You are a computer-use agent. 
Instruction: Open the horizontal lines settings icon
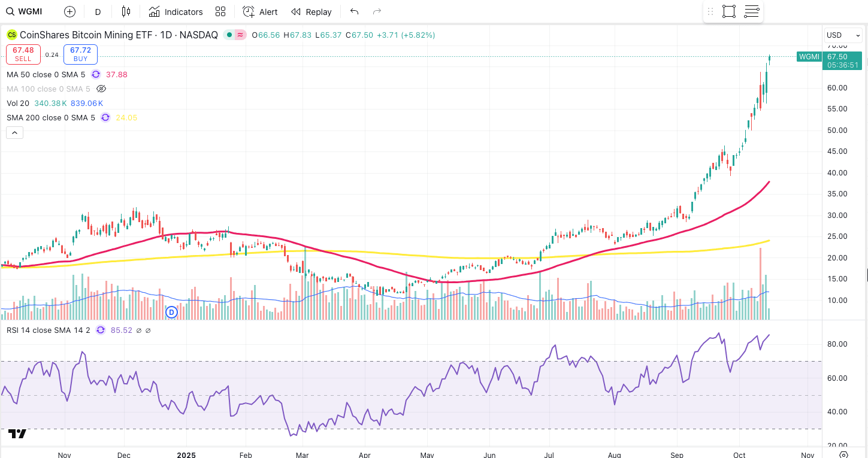(x=752, y=12)
